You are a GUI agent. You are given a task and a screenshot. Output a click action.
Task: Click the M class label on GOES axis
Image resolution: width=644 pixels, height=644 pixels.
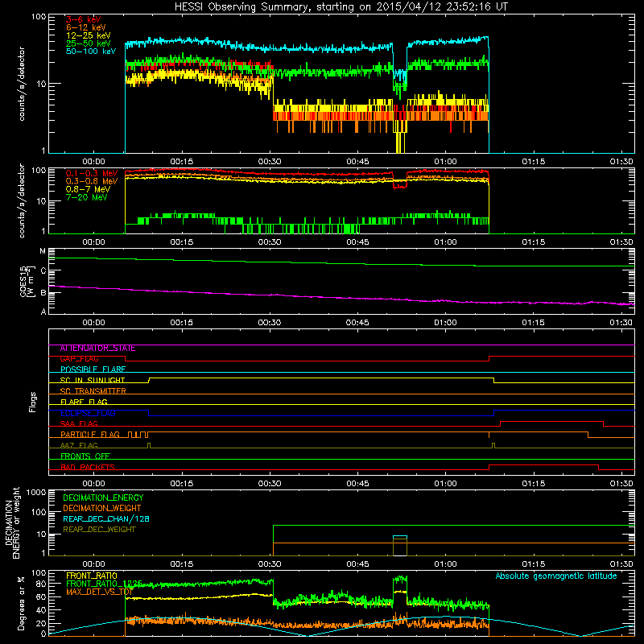[43, 251]
